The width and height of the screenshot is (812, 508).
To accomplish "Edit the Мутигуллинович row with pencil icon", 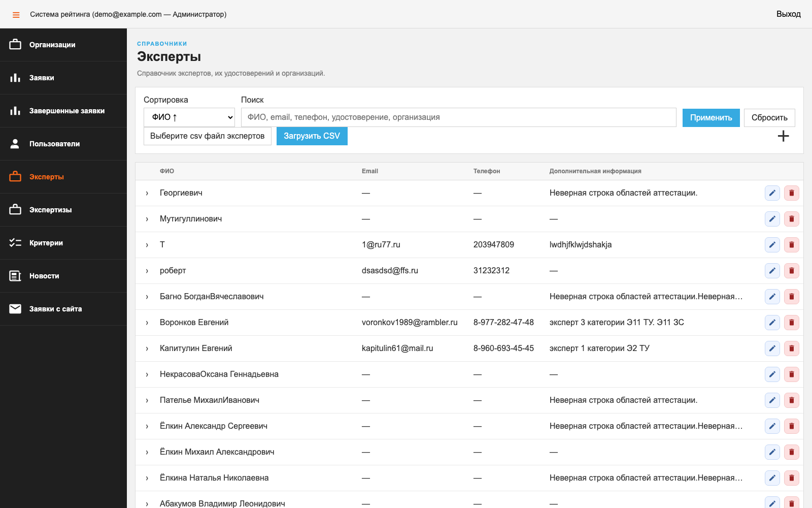I will click(x=772, y=219).
